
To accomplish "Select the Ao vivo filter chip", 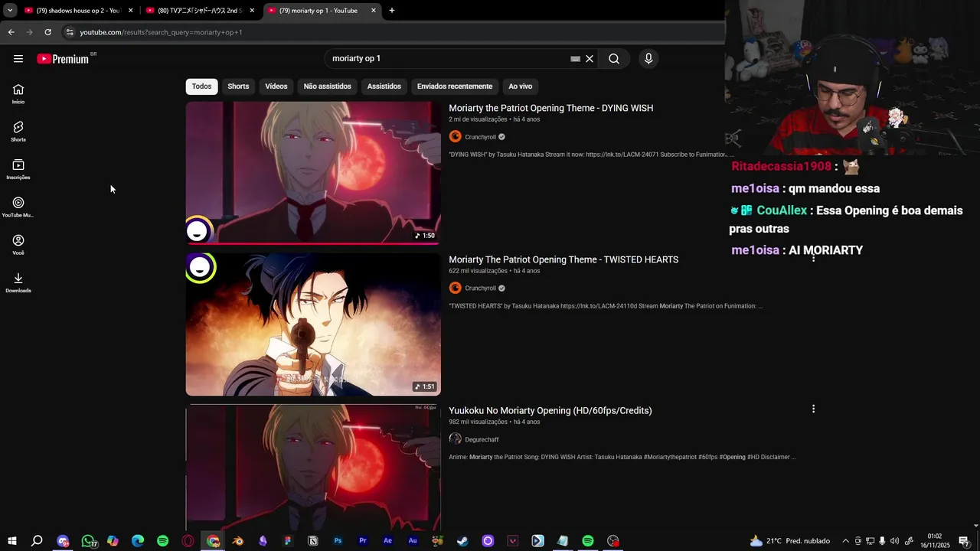I will 520,86.
